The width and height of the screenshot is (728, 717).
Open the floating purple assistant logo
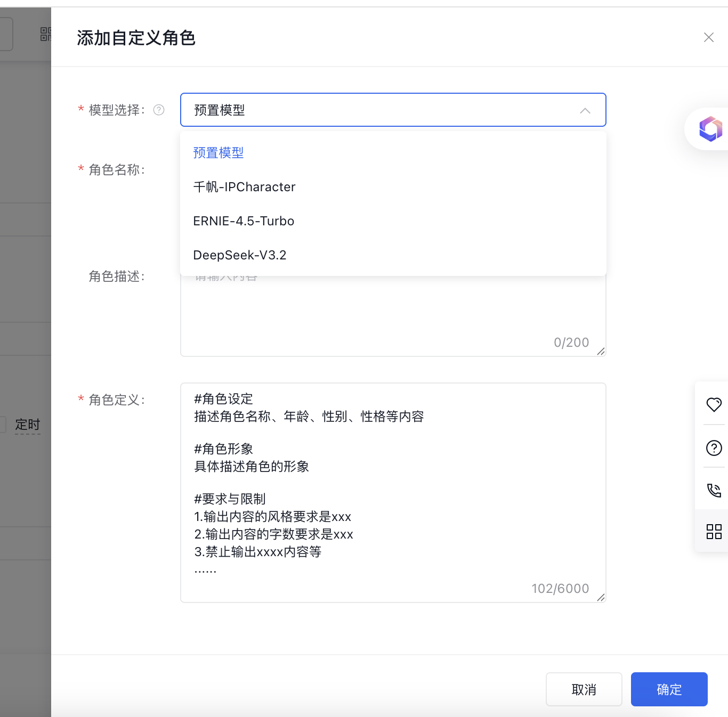[x=710, y=129]
